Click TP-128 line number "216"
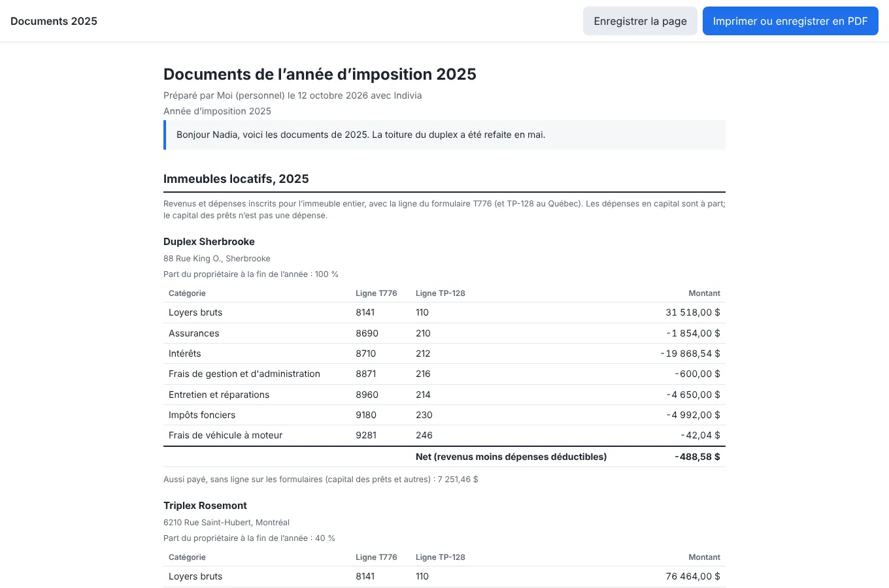Viewport: 889px width, 588px height. point(423,374)
